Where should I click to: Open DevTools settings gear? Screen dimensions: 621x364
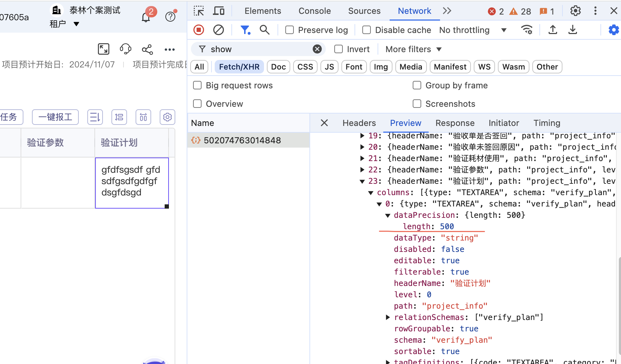click(x=576, y=11)
